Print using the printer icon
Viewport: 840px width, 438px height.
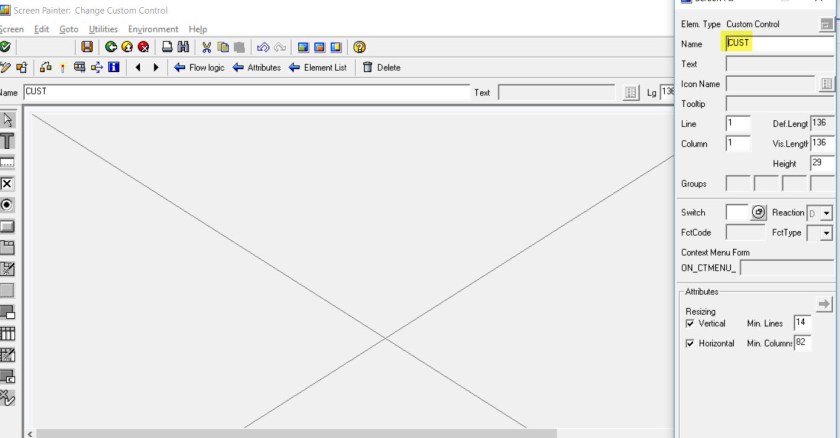[x=167, y=47]
